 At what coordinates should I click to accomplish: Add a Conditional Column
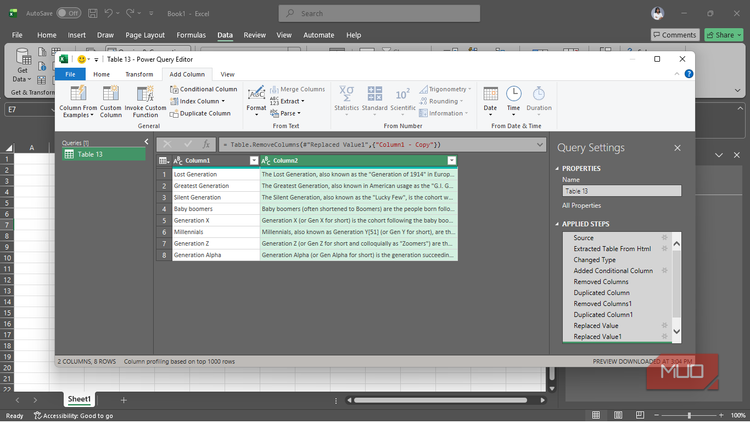coord(203,89)
